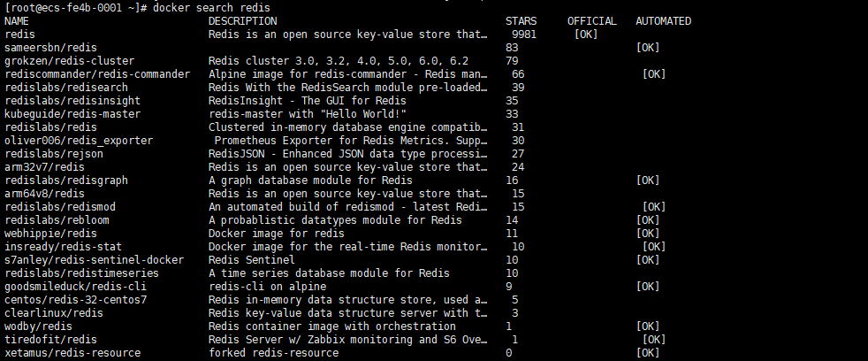The height and width of the screenshot is (361, 868).
Task: Click redislabs/redisearch image name
Action: [x=66, y=88]
